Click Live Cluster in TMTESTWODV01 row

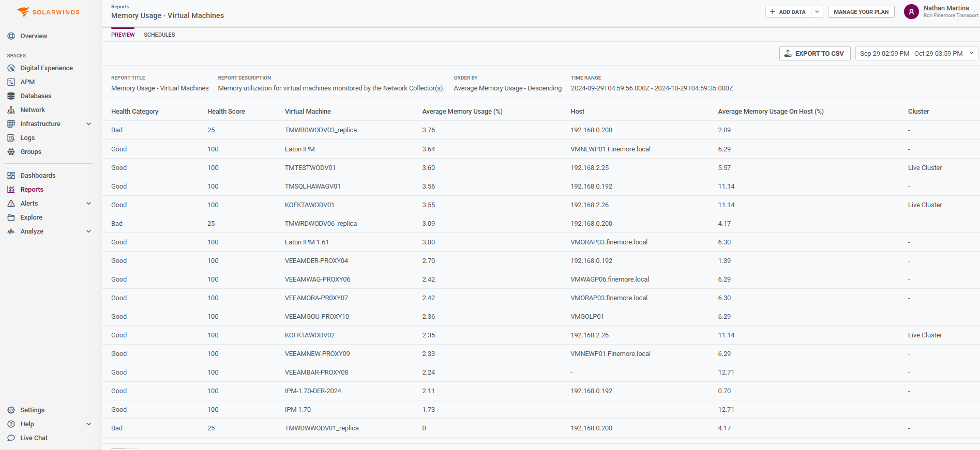(x=925, y=168)
